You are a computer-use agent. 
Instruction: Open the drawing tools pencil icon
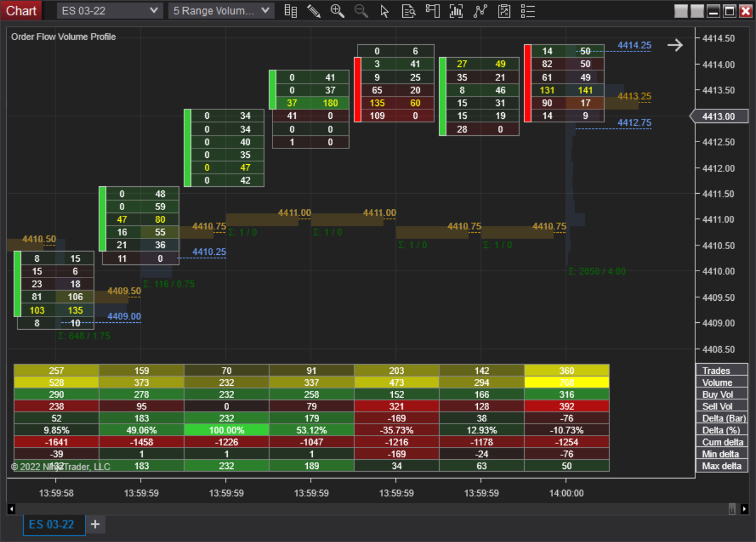[313, 11]
